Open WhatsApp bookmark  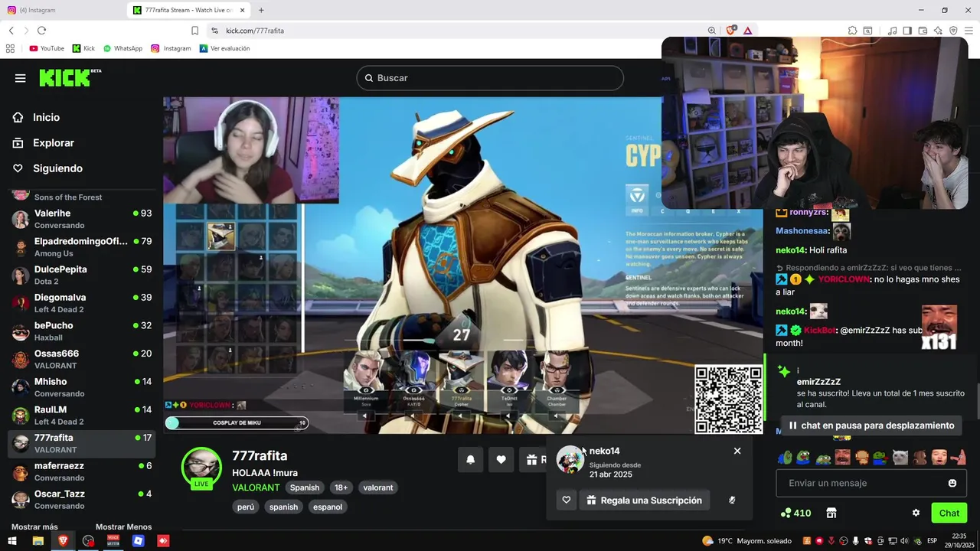122,48
